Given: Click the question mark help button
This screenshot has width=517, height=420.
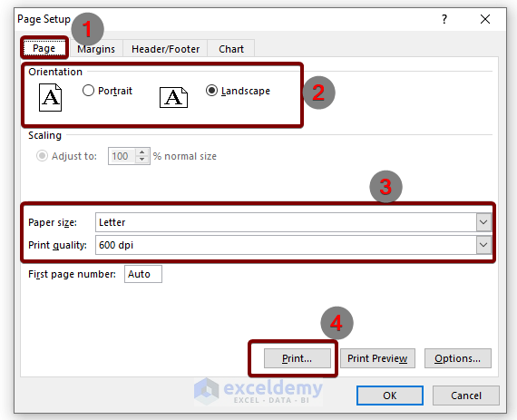Looking at the screenshot, I should [x=444, y=19].
